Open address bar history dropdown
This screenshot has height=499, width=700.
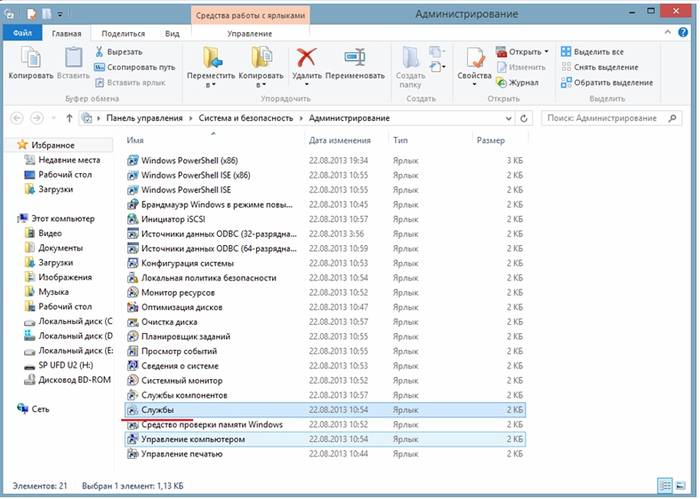click(x=508, y=119)
